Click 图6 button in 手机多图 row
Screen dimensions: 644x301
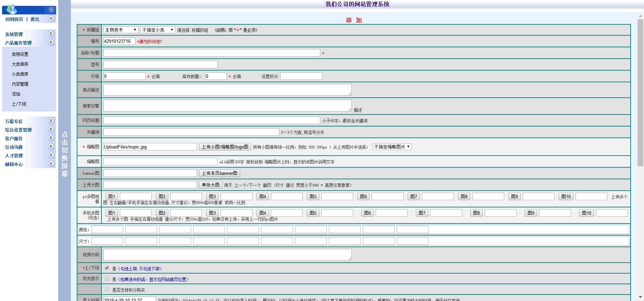(x=368, y=213)
